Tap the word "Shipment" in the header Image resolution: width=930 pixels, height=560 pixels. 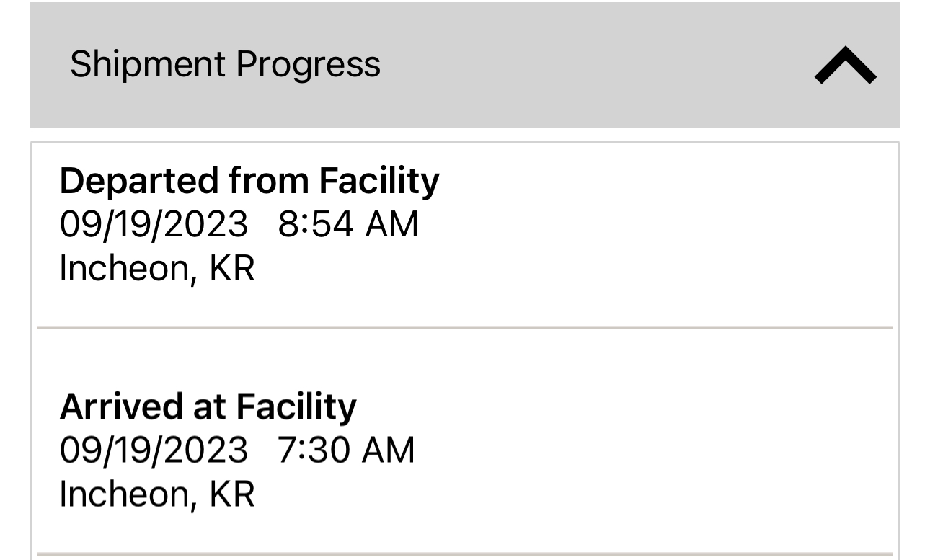(148, 64)
